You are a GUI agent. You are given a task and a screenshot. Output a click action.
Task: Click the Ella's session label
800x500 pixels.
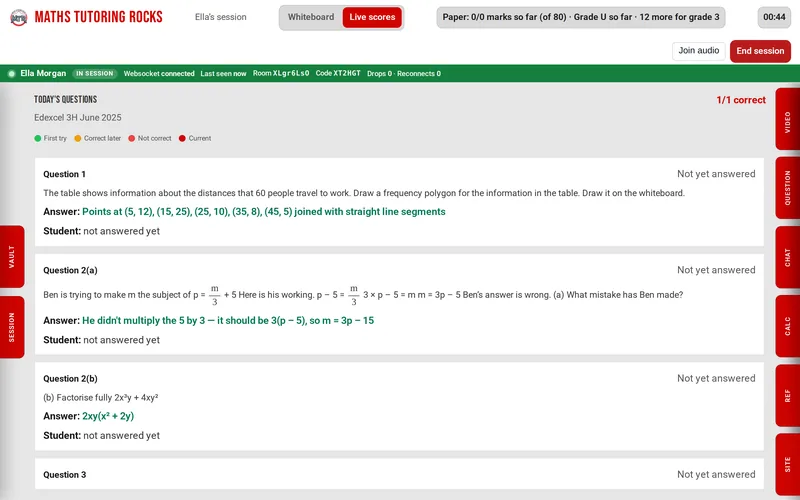(x=220, y=17)
